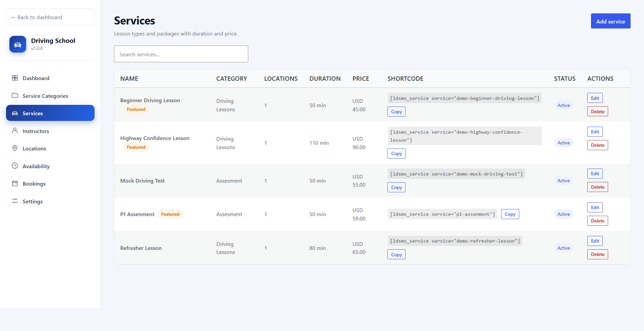Screen dimensions: 644x331
Task: Open the Settings page
Action: (50, 201)
